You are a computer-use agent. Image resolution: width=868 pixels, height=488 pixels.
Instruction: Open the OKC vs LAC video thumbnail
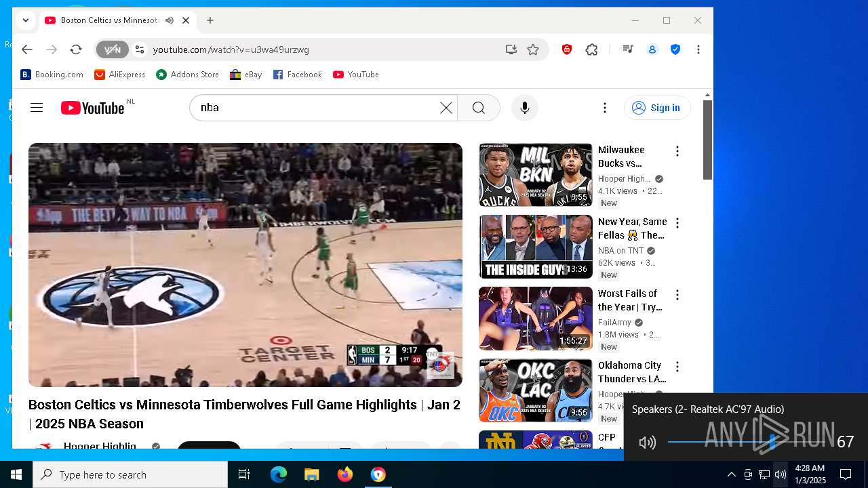(536, 390)
